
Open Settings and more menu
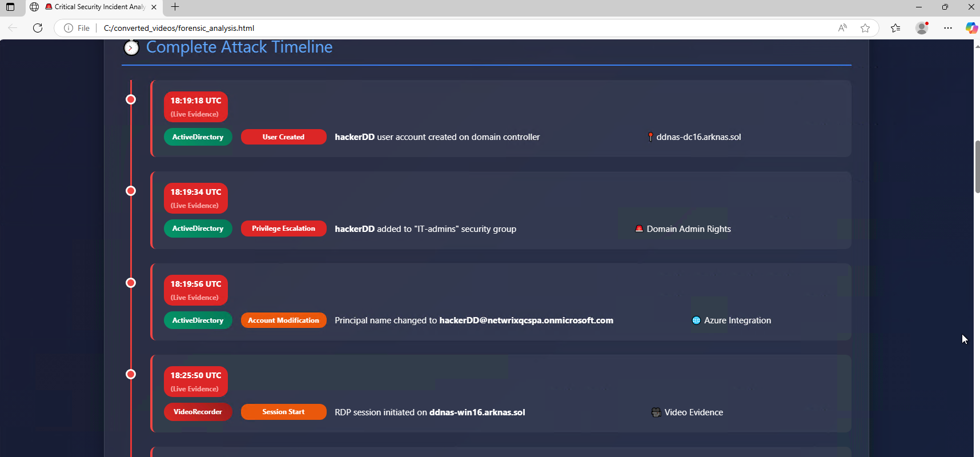(948, 28)
